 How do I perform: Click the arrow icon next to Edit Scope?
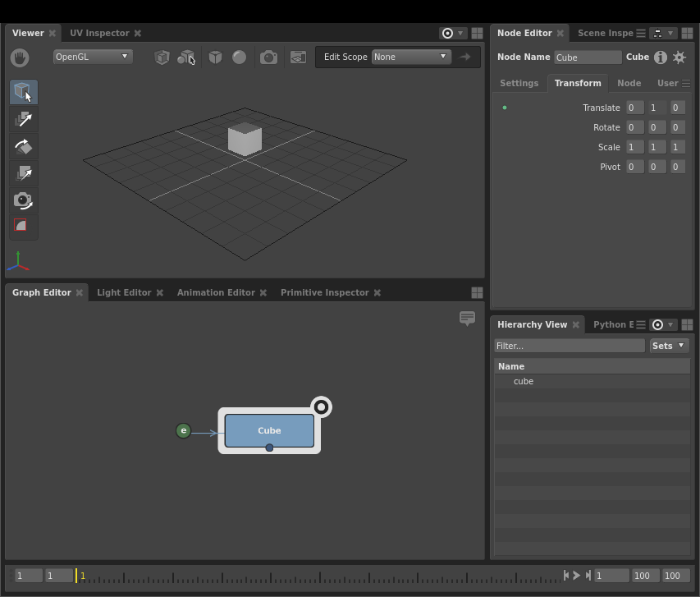pos(465,57)
